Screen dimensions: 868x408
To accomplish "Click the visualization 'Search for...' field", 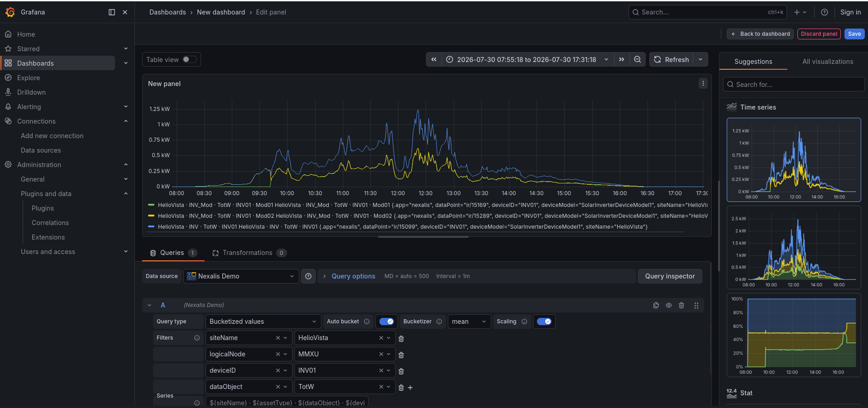I will coord(794,84).
